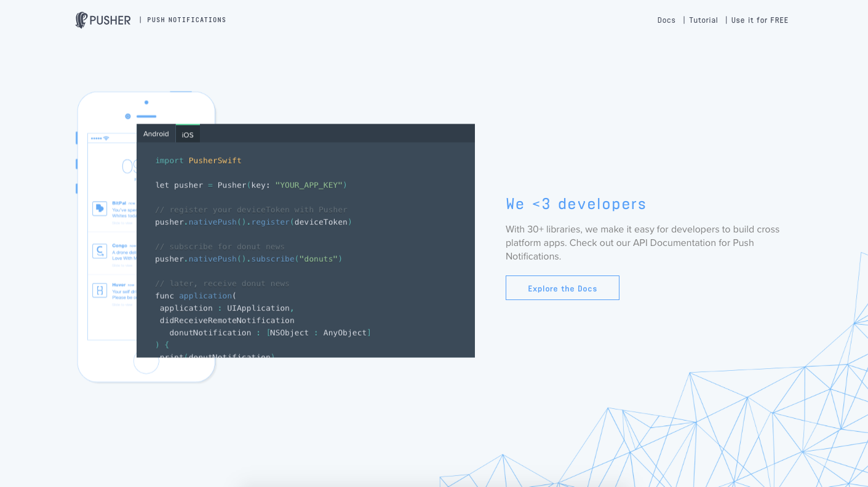Click the 'donutNotification : [NSObject : AnyObject]' line
Screen dimensions: 868x487
coord(270,333)
